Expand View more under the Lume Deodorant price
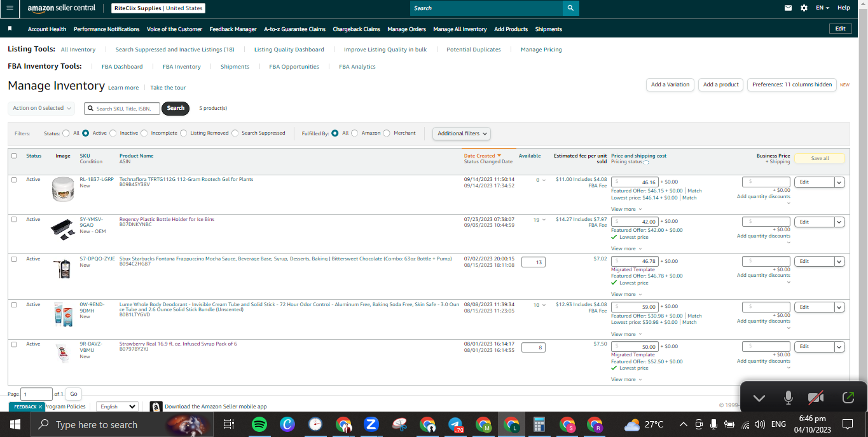868x437 pixels. click(626, 334)
